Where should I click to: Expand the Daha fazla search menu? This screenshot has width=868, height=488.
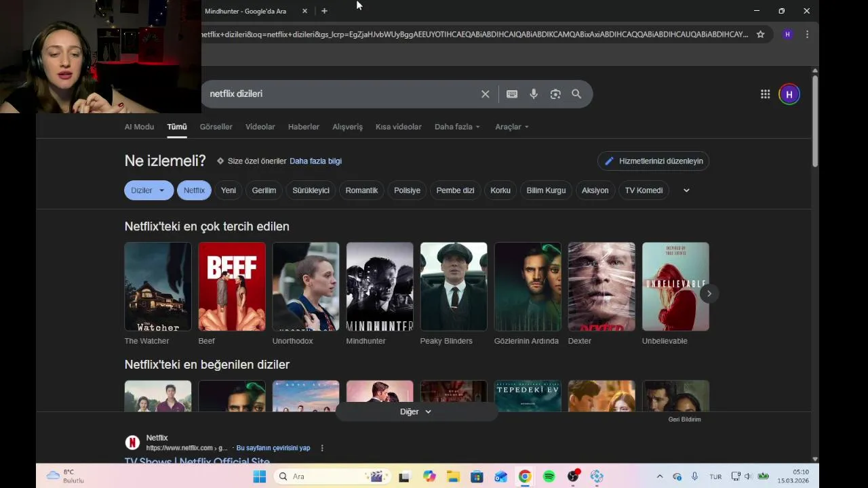tap(457, 127)
